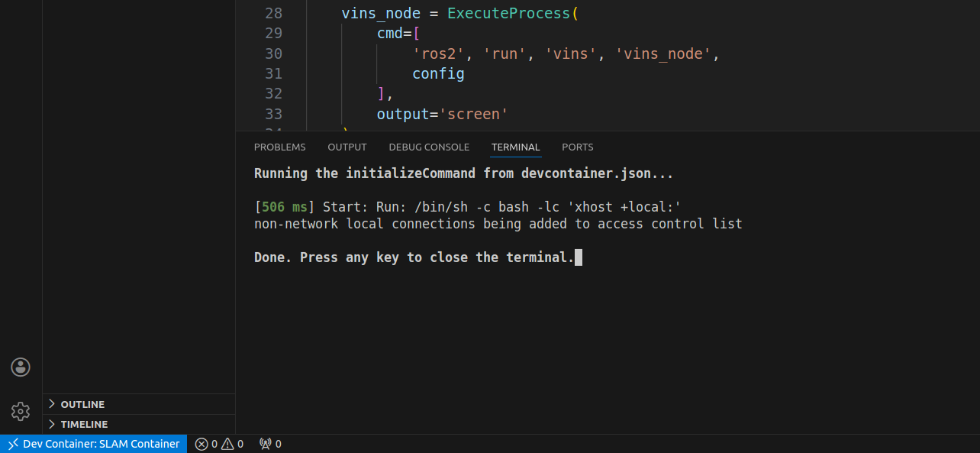980x453 pixels.
Task: Click the word config on line 31
Action: [x=438, y=73]
